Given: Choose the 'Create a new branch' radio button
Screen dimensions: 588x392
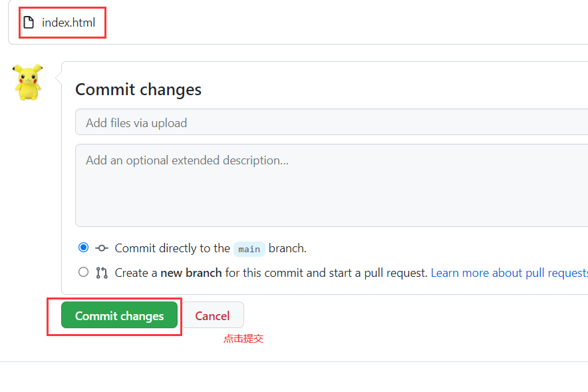Looking at the screenshot, I should tap(83, 272).
